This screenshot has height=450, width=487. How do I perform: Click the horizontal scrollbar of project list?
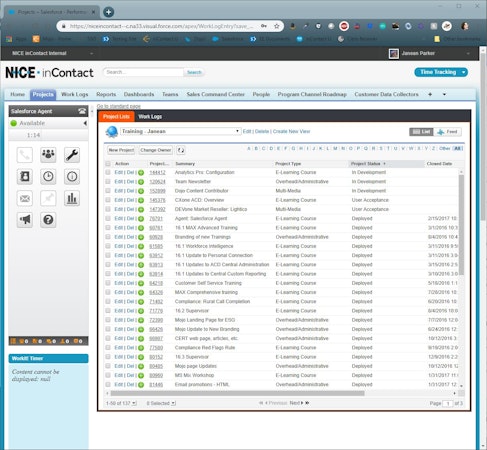click(x=237, y=394)
